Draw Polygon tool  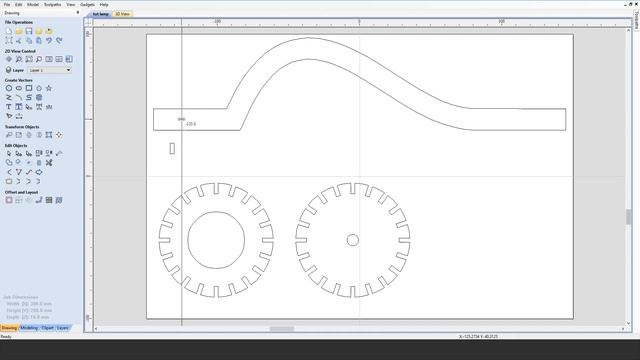(x=39, y=88)
